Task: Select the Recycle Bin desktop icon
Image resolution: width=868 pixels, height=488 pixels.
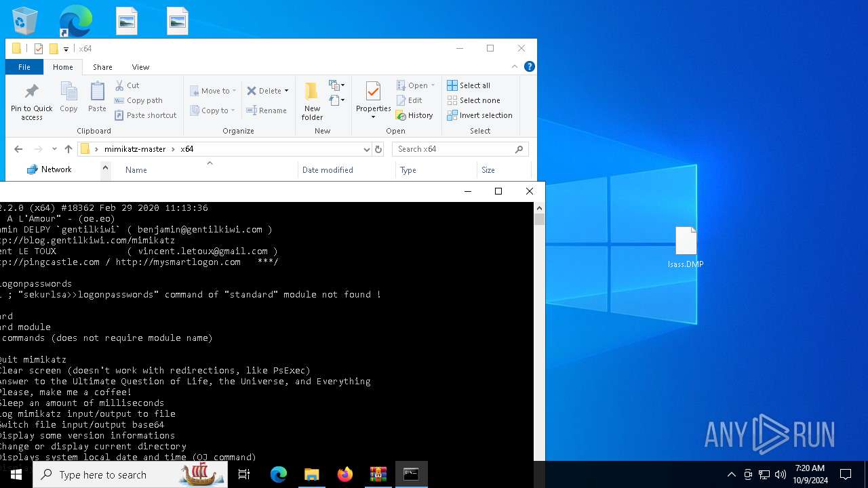Action: pos(25,21)
